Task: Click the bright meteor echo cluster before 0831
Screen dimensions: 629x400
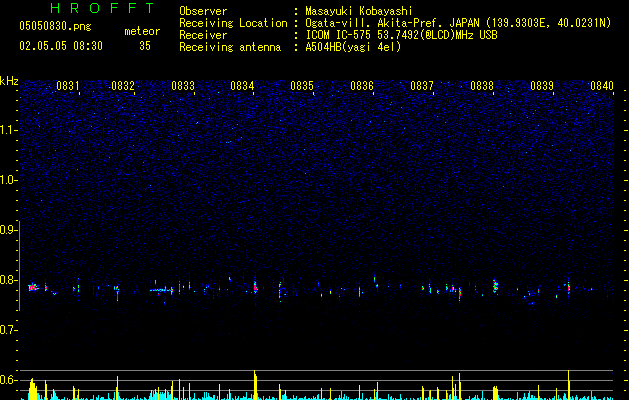Action: 33,287
